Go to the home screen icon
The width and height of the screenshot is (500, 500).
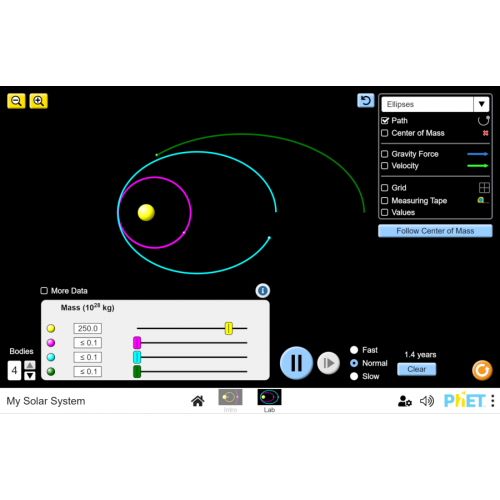coord(198,401)
